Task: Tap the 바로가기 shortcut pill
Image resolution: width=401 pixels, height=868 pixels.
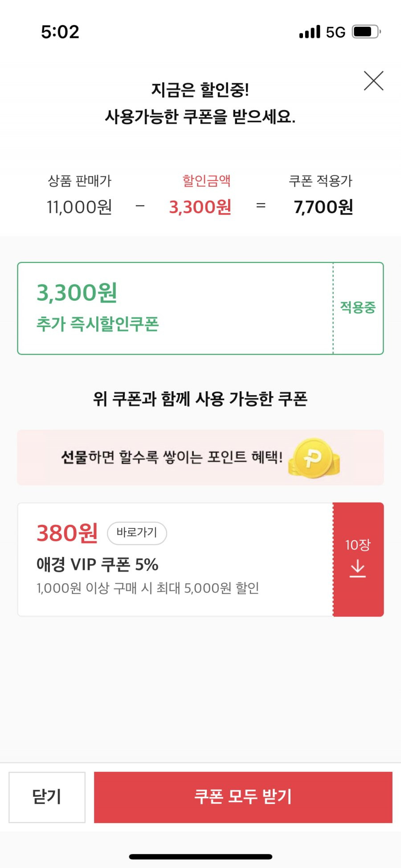Action: click(137, 533)
